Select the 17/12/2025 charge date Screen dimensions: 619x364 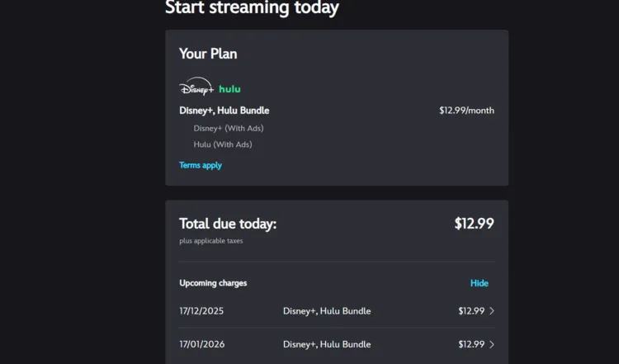(x=201, y=311)
